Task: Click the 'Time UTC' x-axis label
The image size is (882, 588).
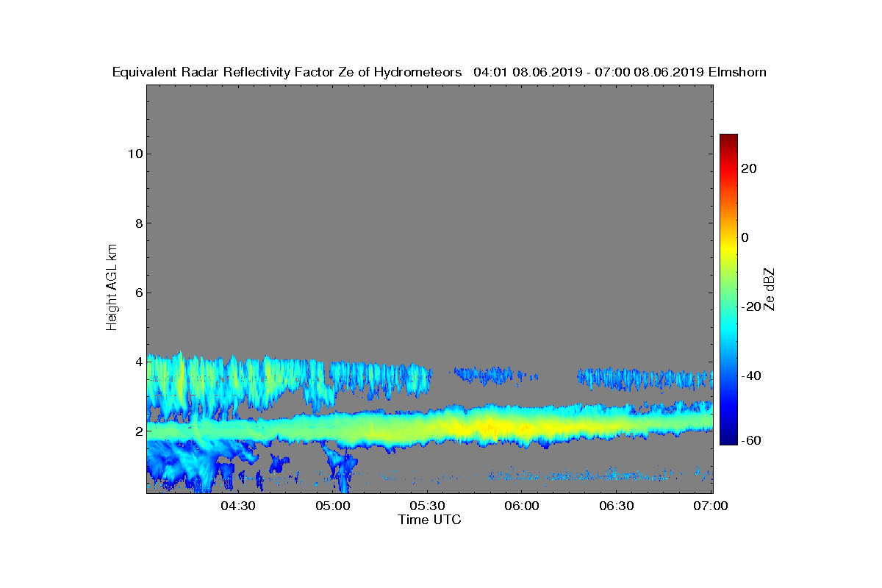Action: (x=429, y=520)
